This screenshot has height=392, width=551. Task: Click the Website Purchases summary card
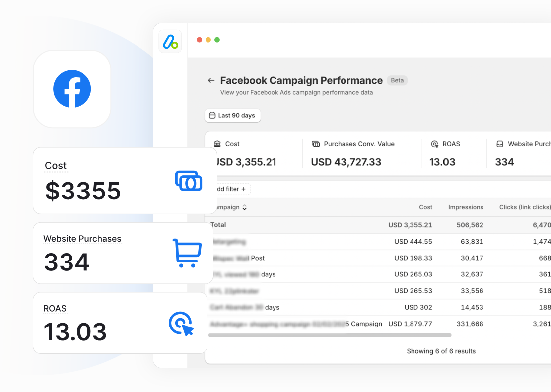tap(521, 153)
